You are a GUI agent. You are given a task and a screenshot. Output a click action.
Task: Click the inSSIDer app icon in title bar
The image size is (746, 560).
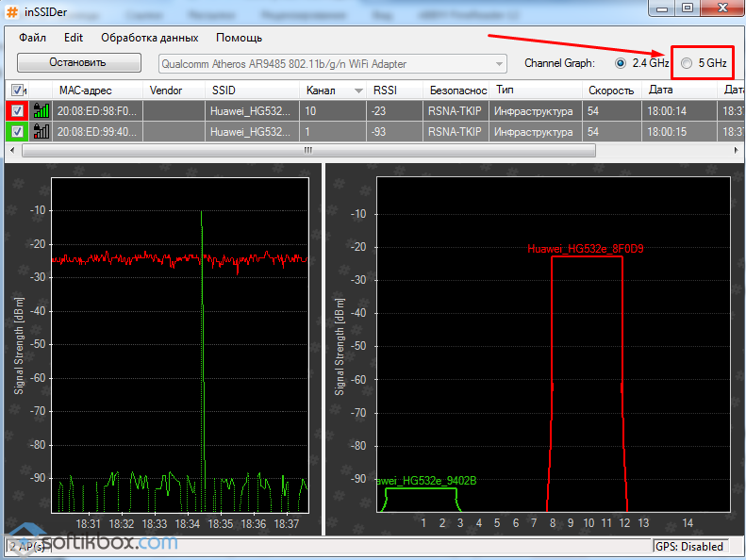point(11,8)
